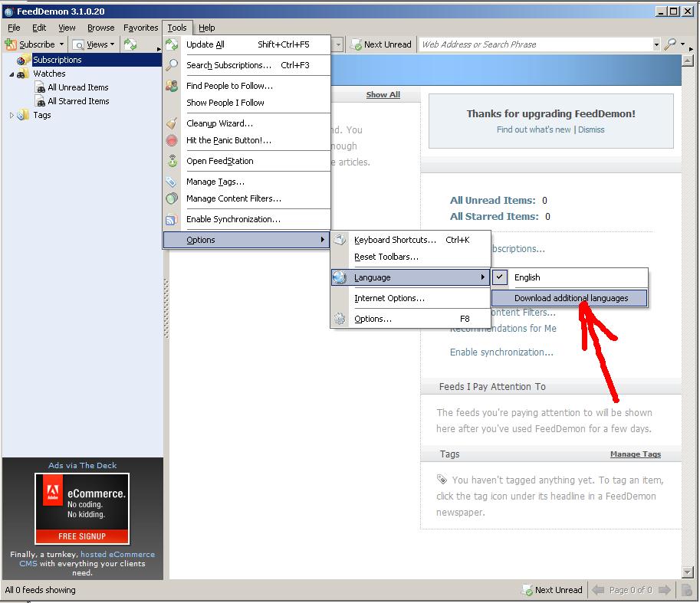This screenshot has width=700, height=603.
Task: Click the Dismiss link
Action: (x=591, y=129)
